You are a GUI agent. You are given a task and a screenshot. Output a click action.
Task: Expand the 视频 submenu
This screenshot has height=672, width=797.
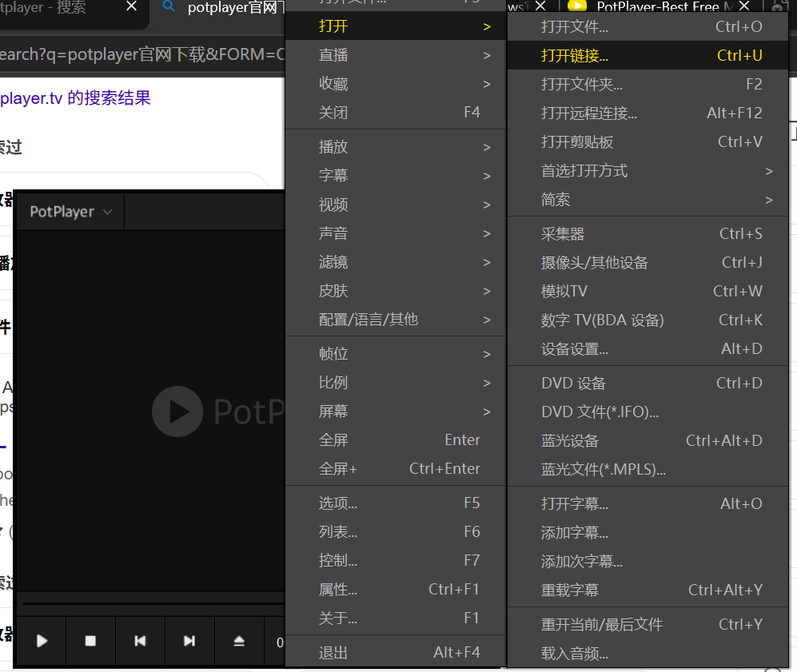[396, 205]
